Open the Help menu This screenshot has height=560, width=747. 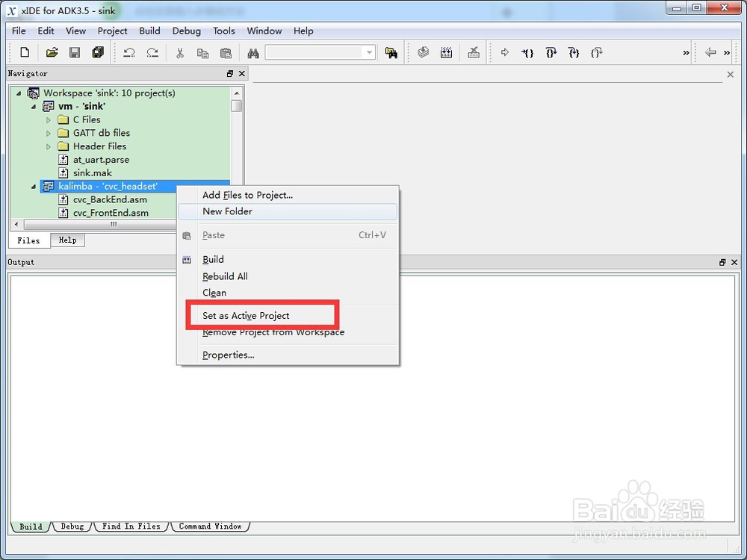click(303, 31)
